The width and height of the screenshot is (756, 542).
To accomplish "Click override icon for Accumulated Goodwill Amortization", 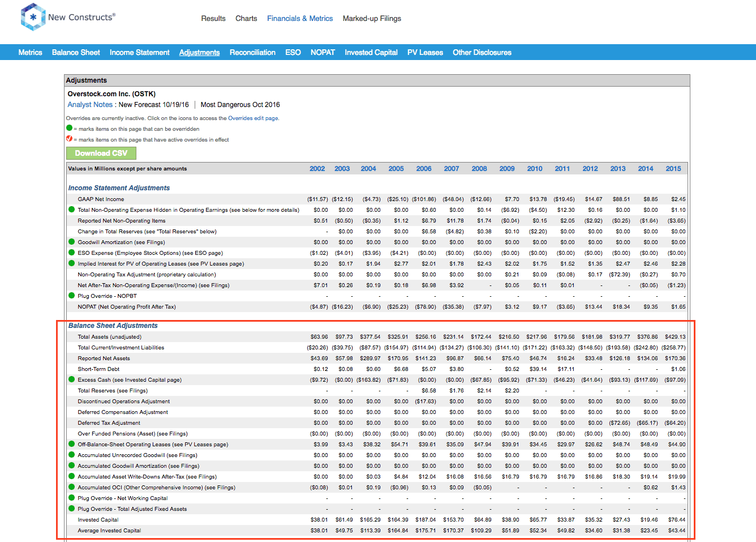I will click(71, 466).
